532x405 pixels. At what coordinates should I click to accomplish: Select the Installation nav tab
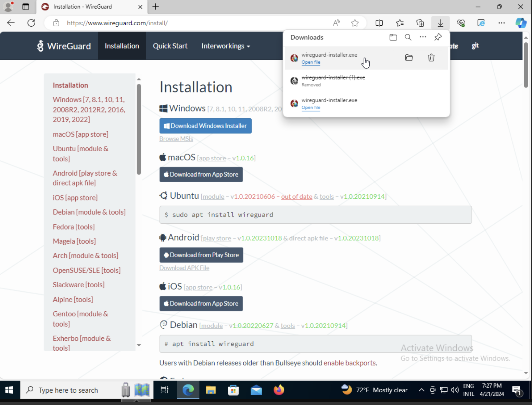click(x=122, y=46)
